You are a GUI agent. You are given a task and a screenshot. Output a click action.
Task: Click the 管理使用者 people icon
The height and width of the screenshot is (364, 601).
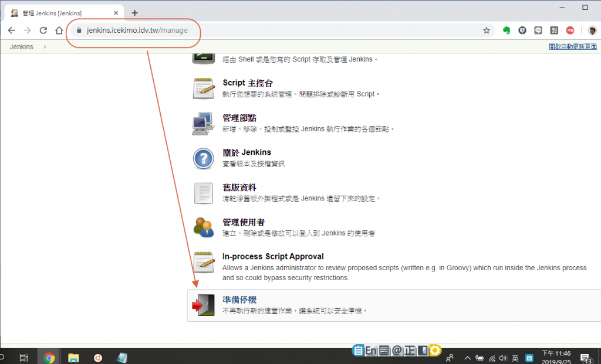point(204,227)
